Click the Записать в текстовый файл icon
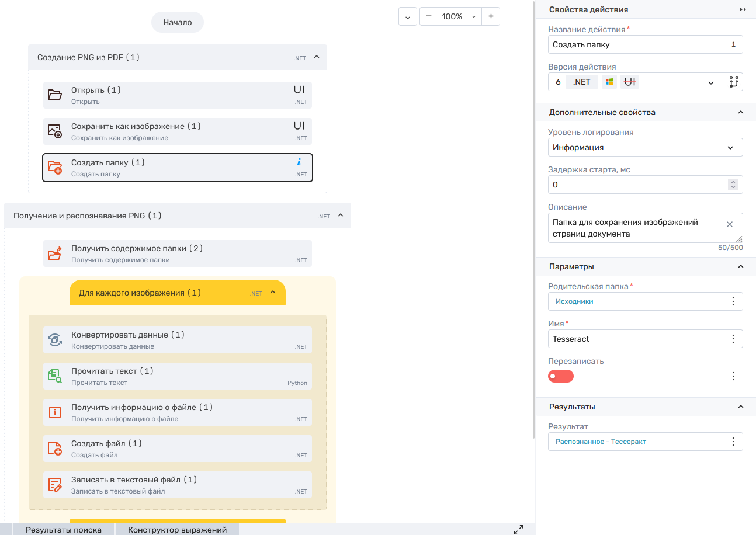The width and height of the screenshot is (756, 535). pyautogui.click(x=54, y=485)
